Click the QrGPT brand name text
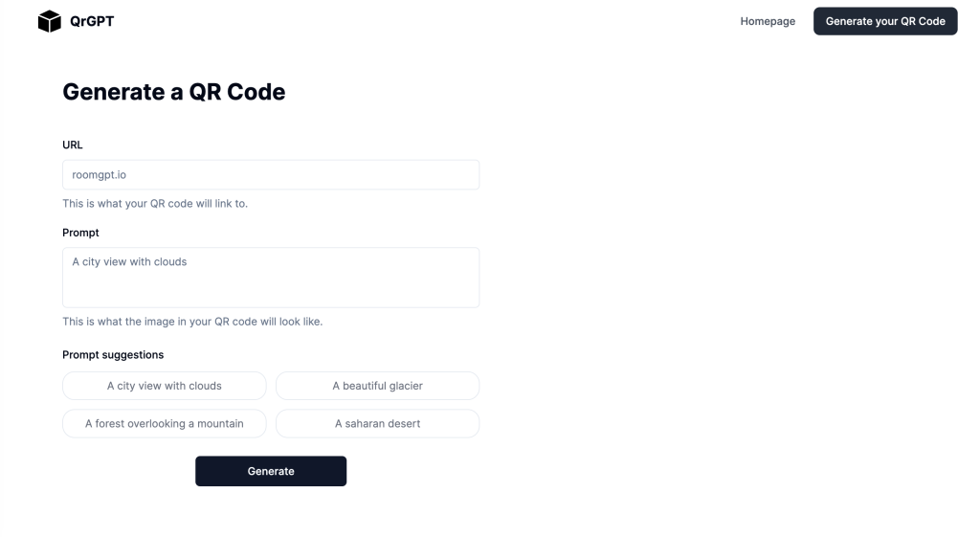 click(x=92, y=21)
